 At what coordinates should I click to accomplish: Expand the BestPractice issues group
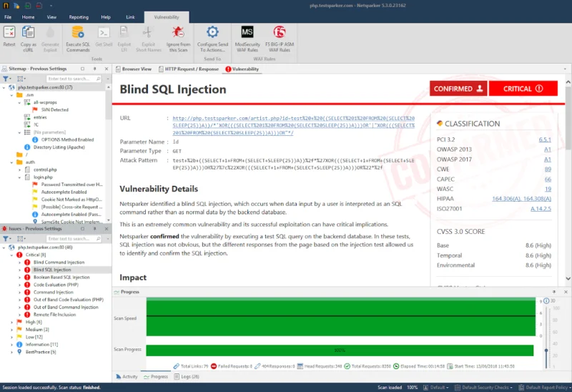(11, 352)
